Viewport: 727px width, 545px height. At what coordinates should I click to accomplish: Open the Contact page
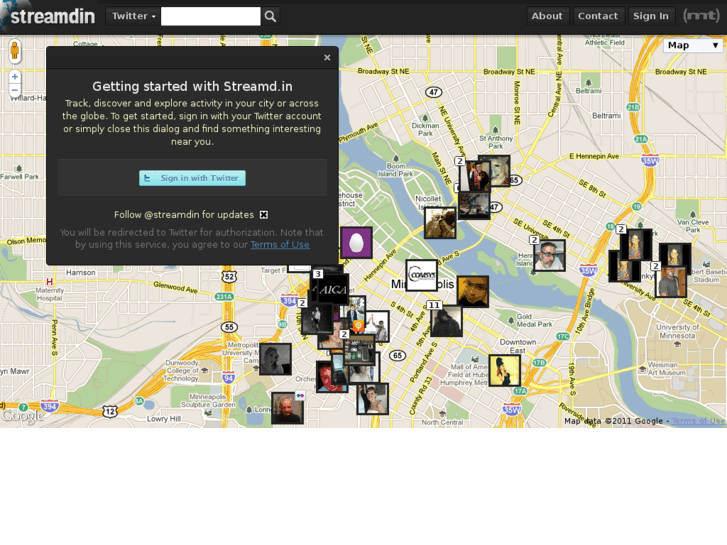pos(598,16)
